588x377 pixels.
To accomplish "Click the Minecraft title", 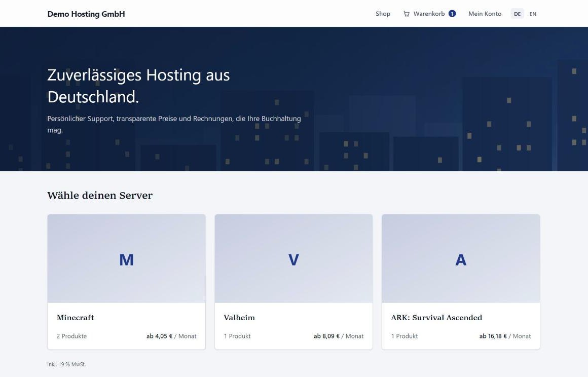I will coord(76,318).
